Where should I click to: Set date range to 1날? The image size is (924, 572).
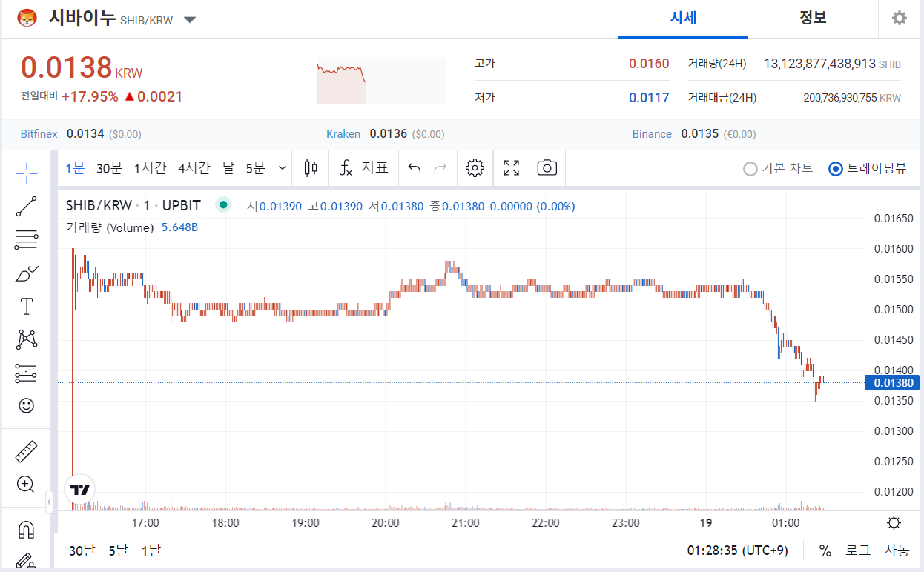click(151, 551)
